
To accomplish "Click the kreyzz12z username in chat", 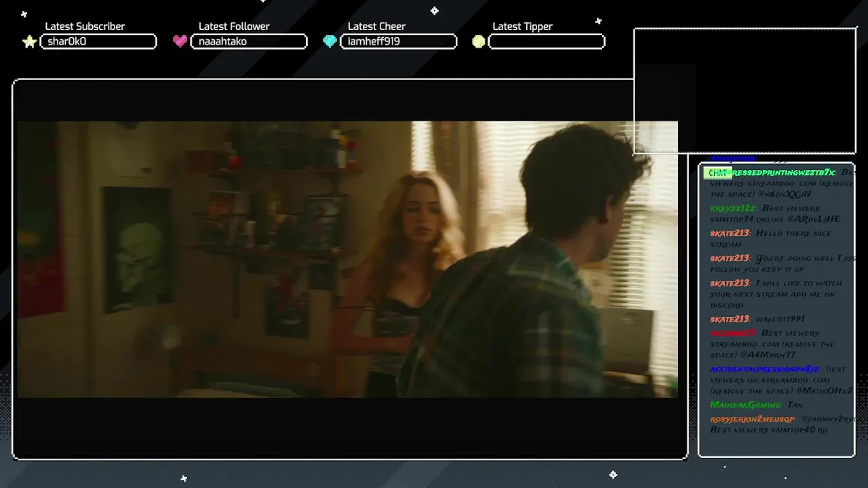I will pos(733,208).
